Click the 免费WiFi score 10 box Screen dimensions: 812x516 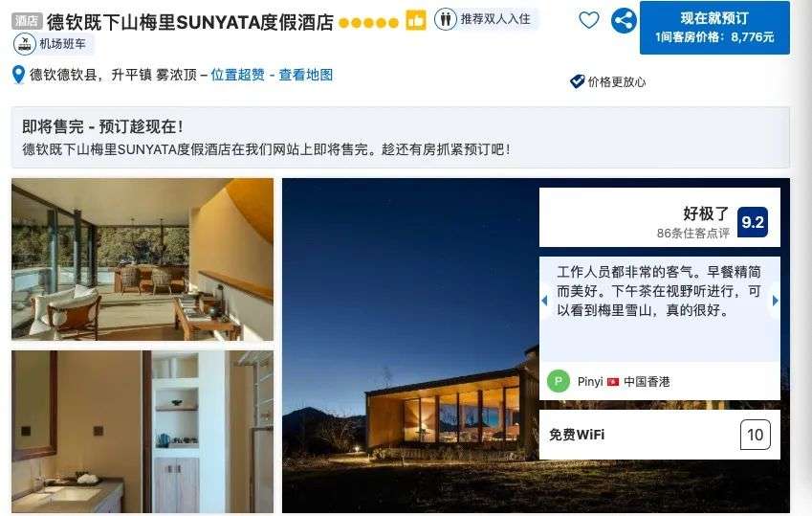pyautogui.click(x=755, y=435)
